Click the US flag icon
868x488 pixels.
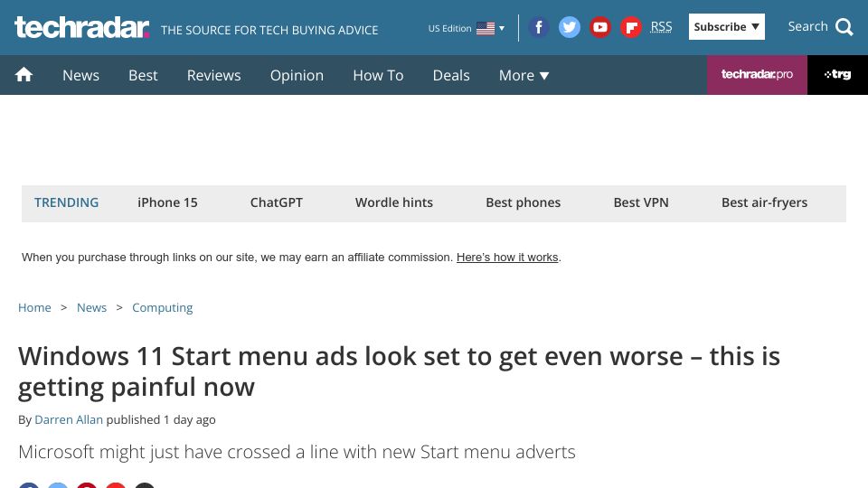[486, 28]
